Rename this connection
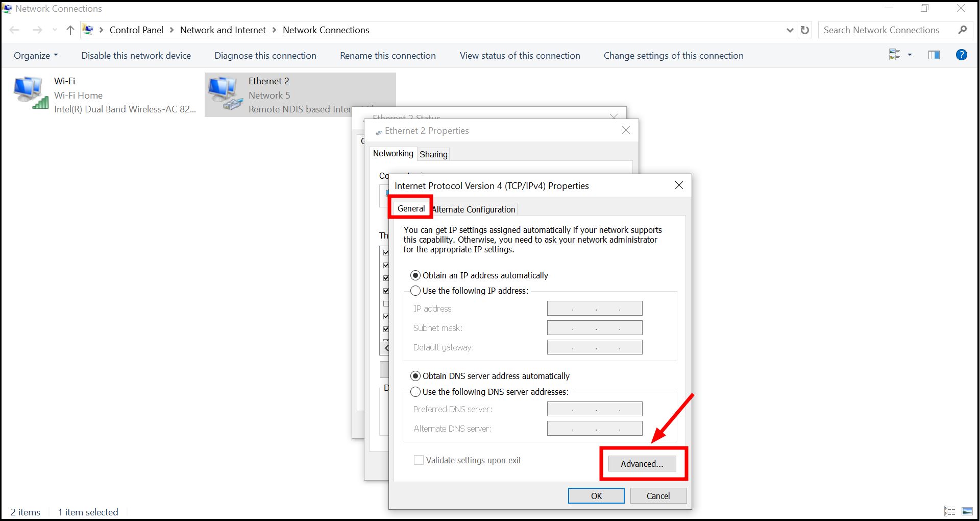 pos(388,56)
